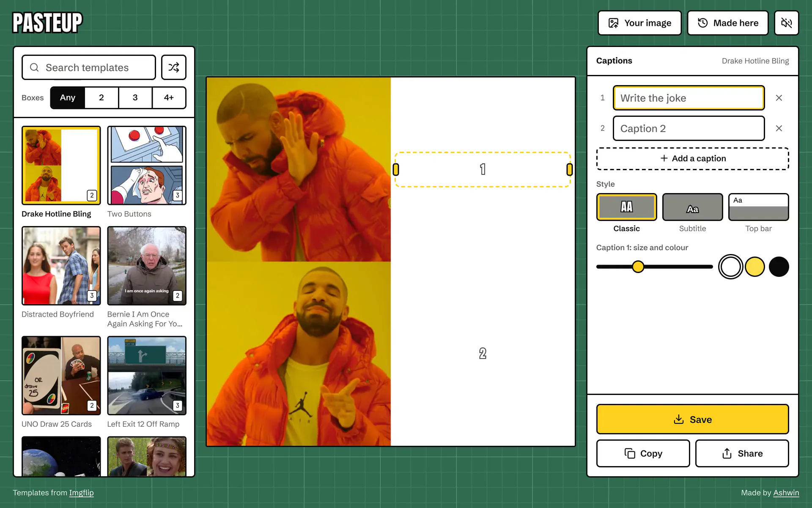This screenshot has height=508, width=812.
Task: Click the left handle of caption box 1
Action: (396, 169)
